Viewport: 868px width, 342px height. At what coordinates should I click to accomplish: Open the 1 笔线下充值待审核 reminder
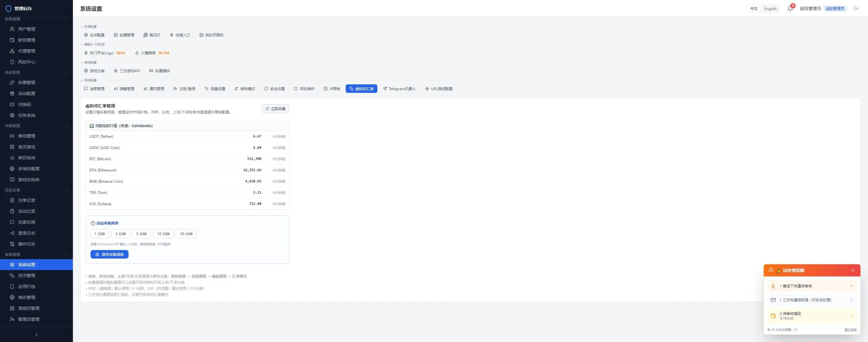pos(812,286)
